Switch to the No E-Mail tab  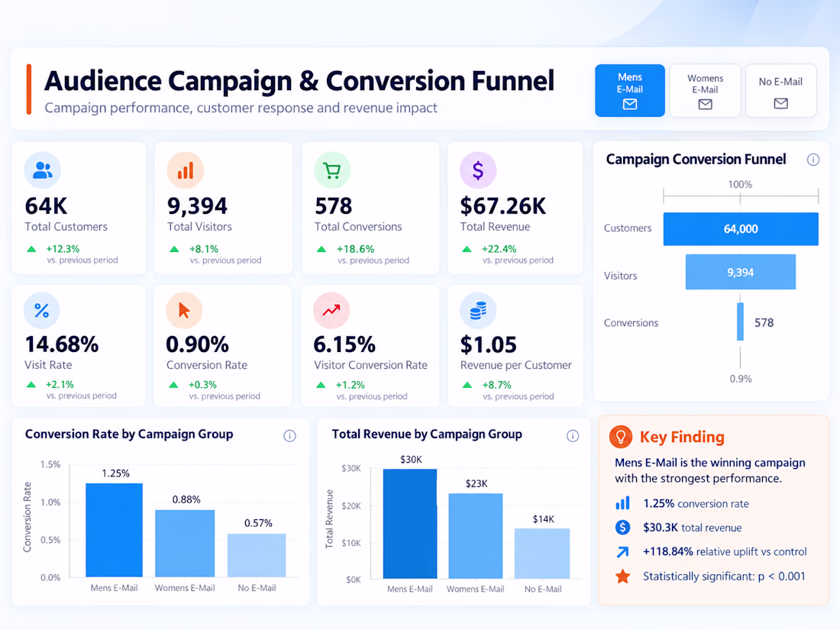[781, 91]
